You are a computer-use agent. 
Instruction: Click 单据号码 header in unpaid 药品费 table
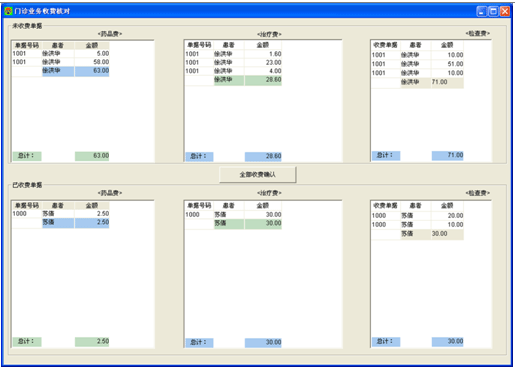27,45
